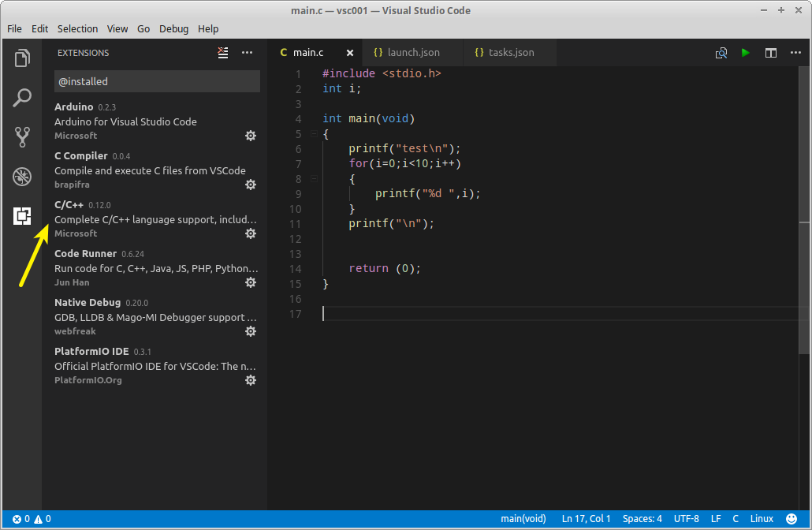Click the text "#include" on line 1
Viewport: 812px width, 530px height.
348,73
